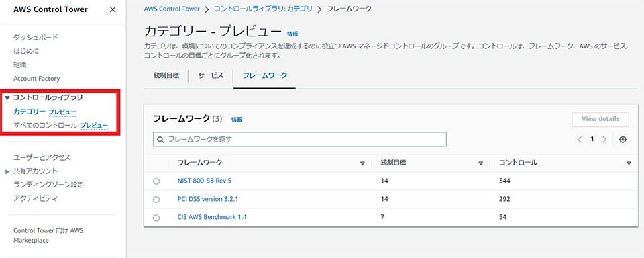The height and width of the screenshot is (258, 644).
Task: Open アクティビティ in sidebar
Action: tap(36, 198)
